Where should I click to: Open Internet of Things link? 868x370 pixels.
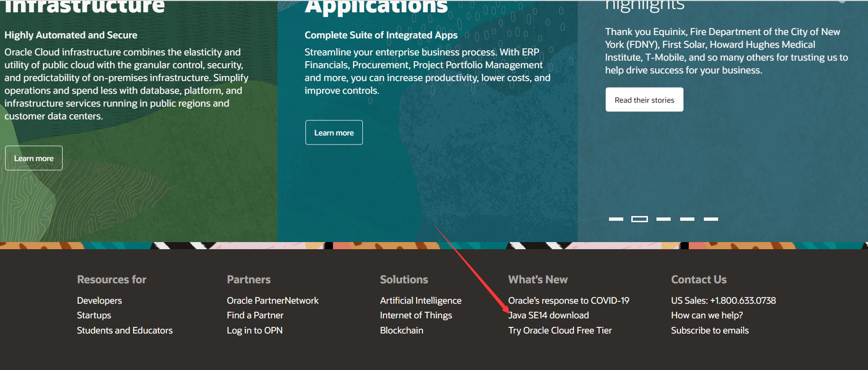pyautogui.click(x=416, y=316)
